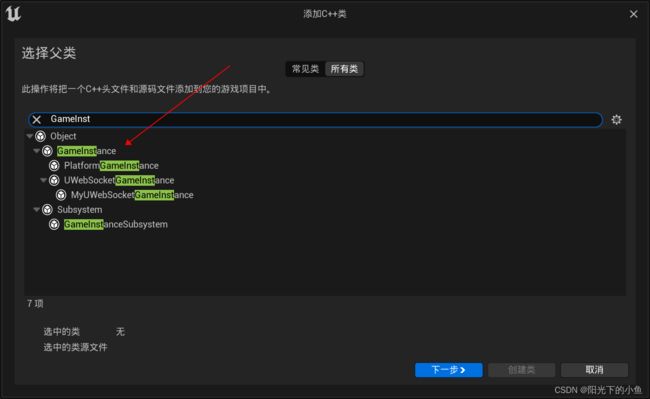Image resolution: width=650 pixels, height=399 pixels.
Task: Click the 无 selected class value
Action: pos(120,331)
